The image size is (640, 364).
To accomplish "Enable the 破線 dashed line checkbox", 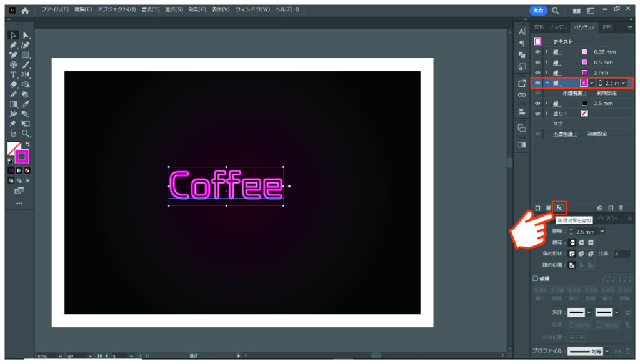I will tap(535, 278).
